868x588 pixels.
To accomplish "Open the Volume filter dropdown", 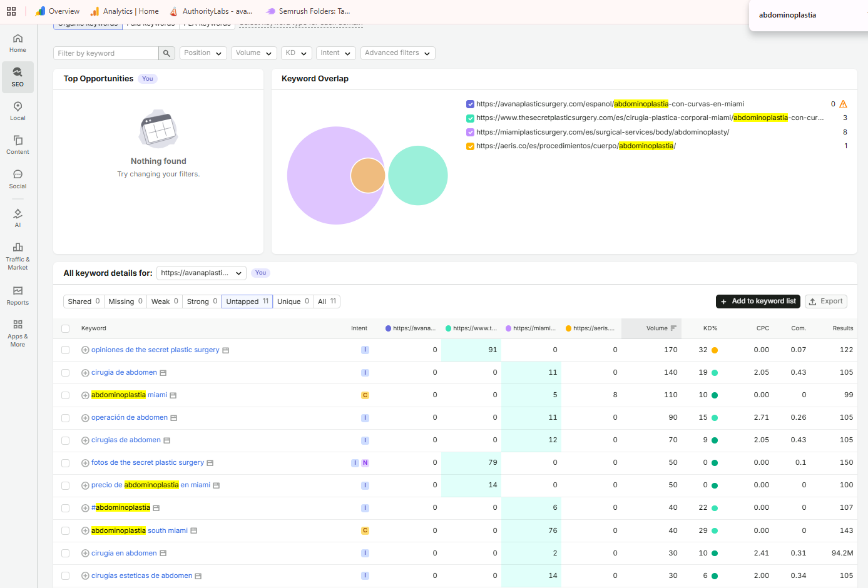I will (x=254, y=53).
